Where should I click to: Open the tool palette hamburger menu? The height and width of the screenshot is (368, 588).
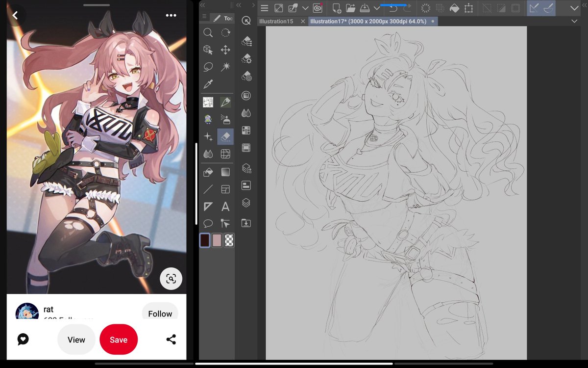click(x=204, y=16)
